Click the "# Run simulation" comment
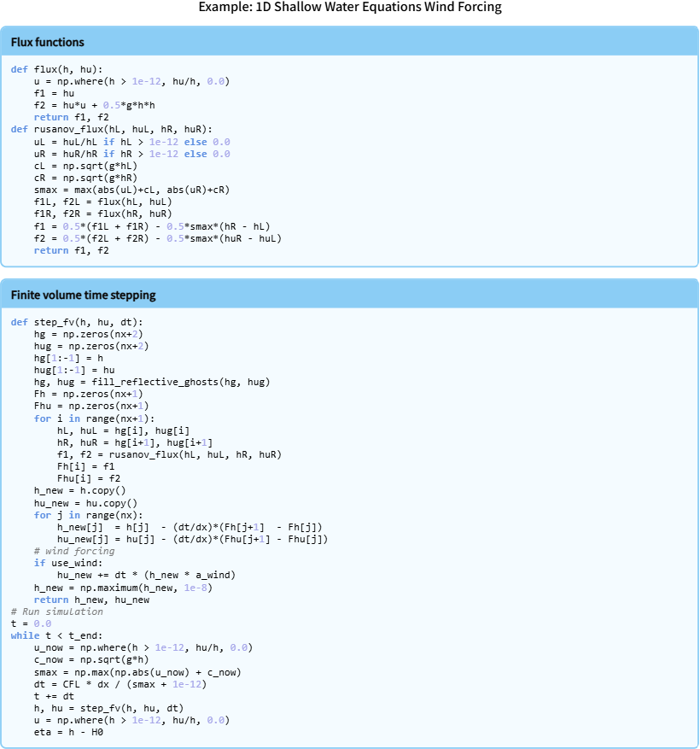 (x=57, y=611)
